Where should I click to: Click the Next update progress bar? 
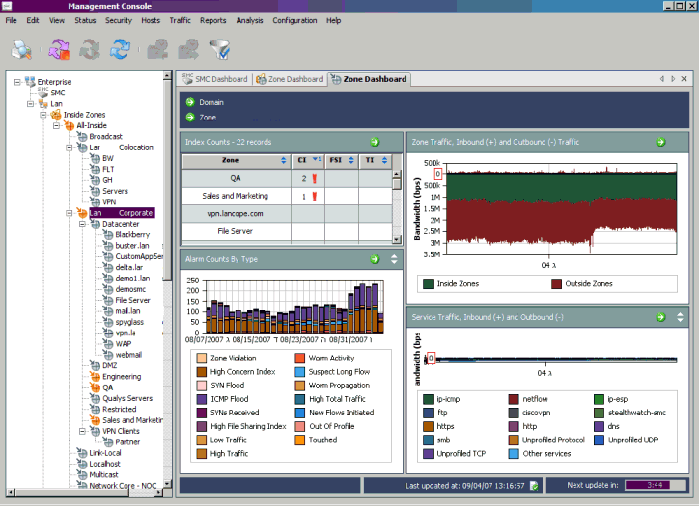point(656,485)
